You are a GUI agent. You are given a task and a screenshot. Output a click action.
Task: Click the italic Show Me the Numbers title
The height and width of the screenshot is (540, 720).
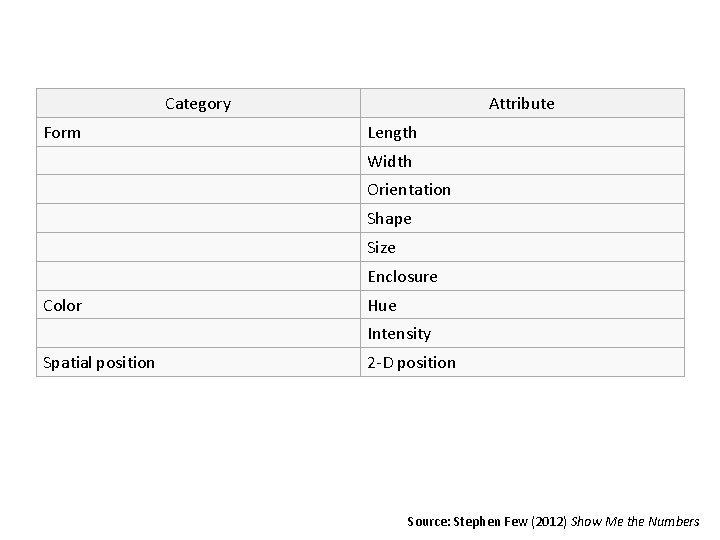point(635,522)
